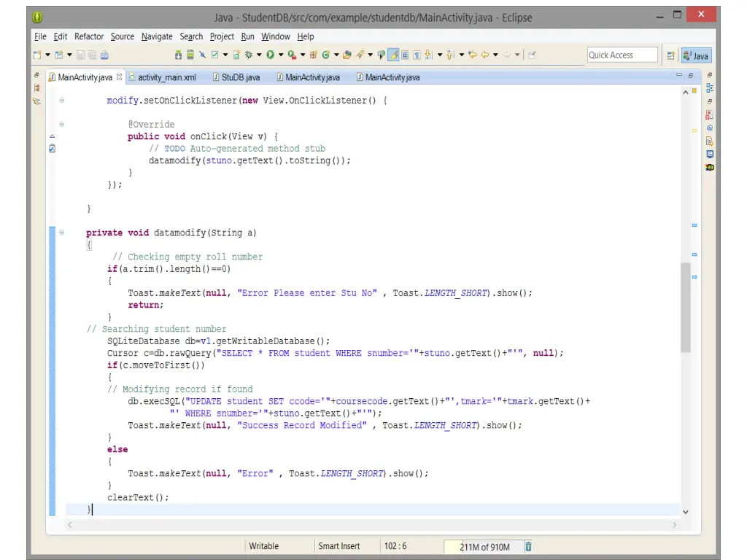Click the Run Last Tool external tools icon
This screenshot has width=747, height=560.
click(x=292, y=55)
